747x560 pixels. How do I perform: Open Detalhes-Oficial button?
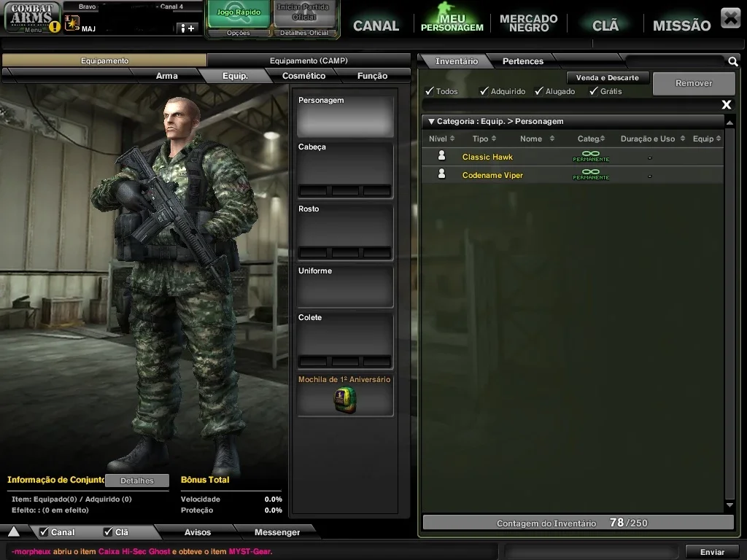(304, 33)
